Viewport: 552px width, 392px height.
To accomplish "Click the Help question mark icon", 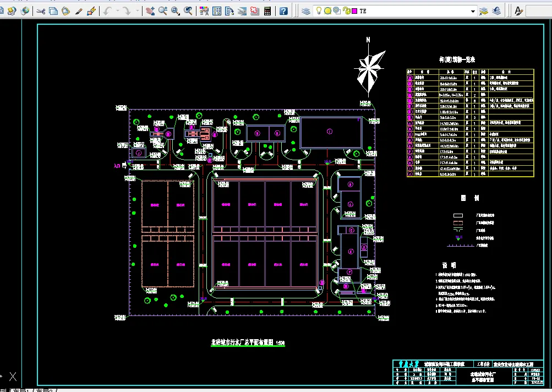I will (283, 11).
